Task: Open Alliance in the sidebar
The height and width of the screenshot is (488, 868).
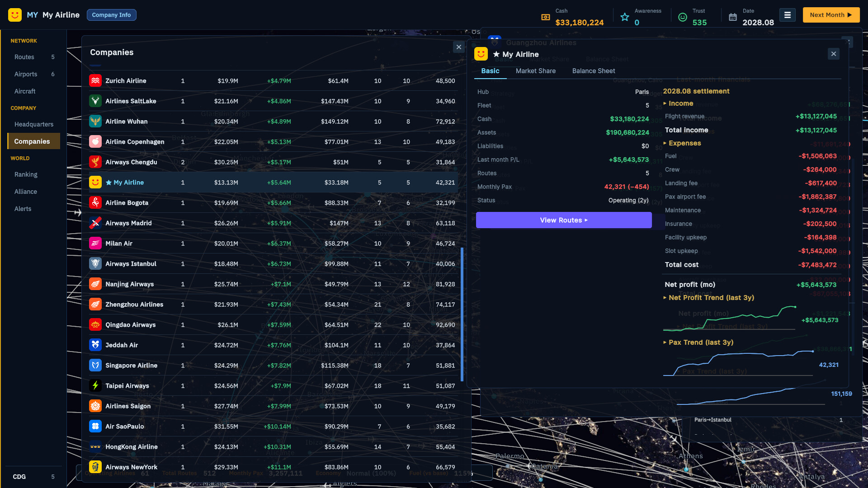Action: [34, 192]
